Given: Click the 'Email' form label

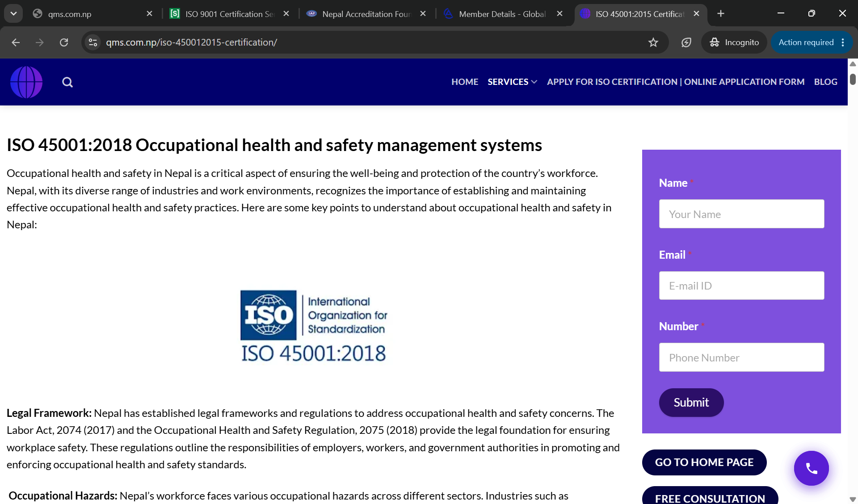Looking at the screenshot, I should [x=672, y=255].
